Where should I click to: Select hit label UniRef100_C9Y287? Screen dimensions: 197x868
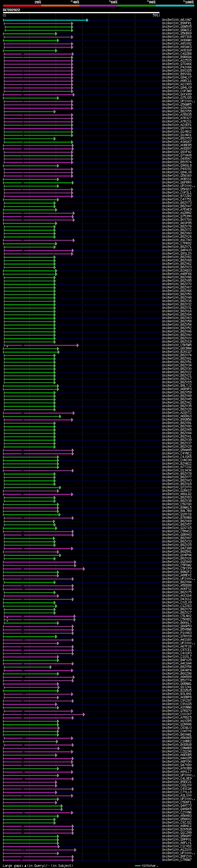pos(177,700)
